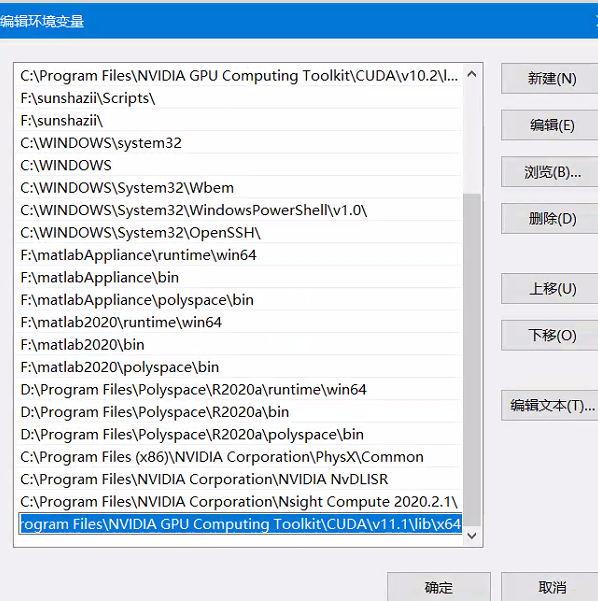This screenshot has height=601, width=598.
Task: Select the PhysX\Common entry
Action: [x=238, y=457]
